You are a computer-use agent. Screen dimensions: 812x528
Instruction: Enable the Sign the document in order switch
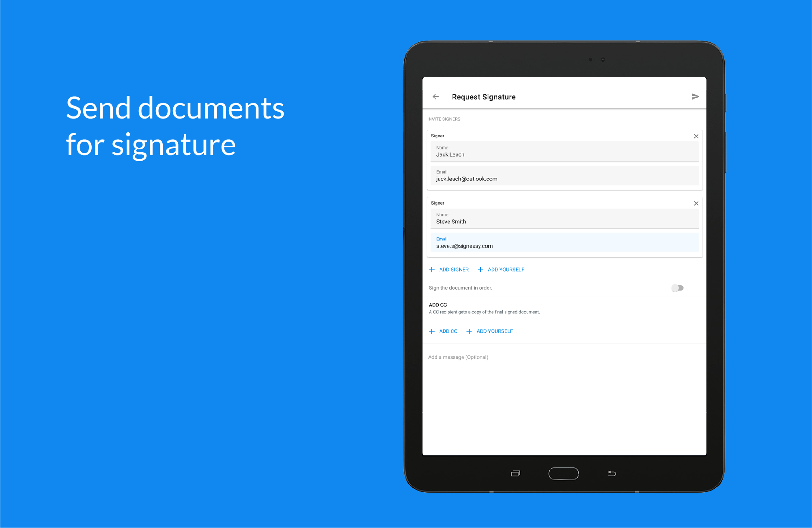pos(677,288)
